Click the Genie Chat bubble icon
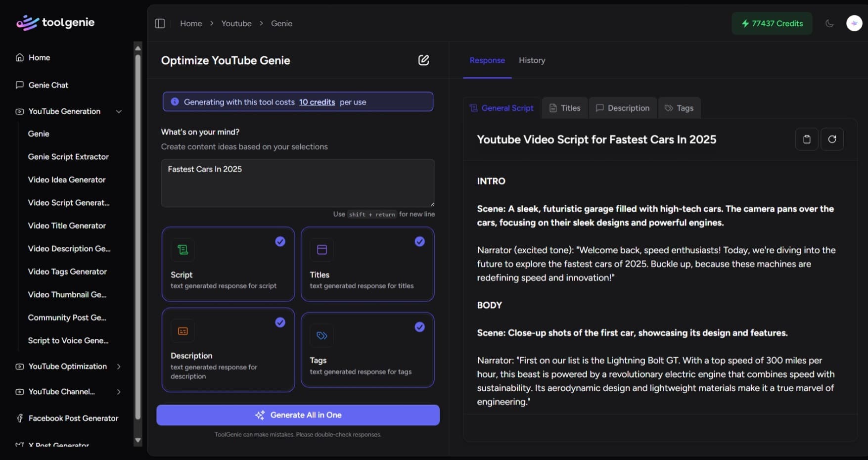 20,85
